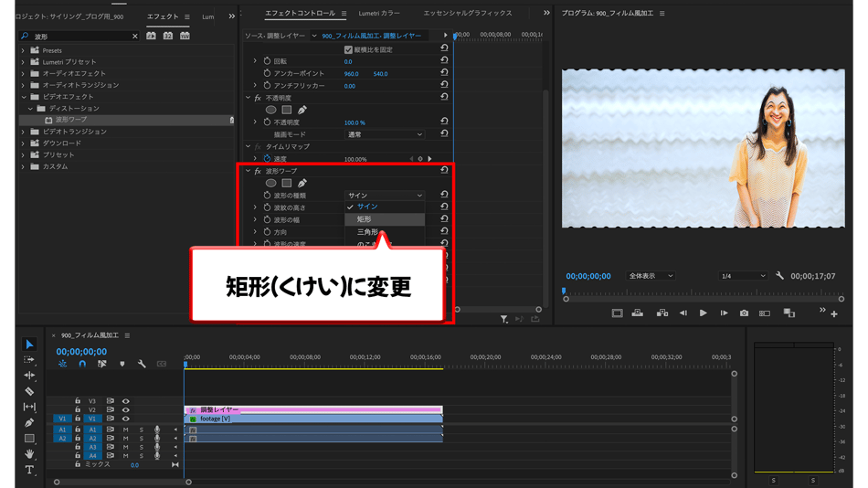Step back one frame

click(x=683, y=313)
